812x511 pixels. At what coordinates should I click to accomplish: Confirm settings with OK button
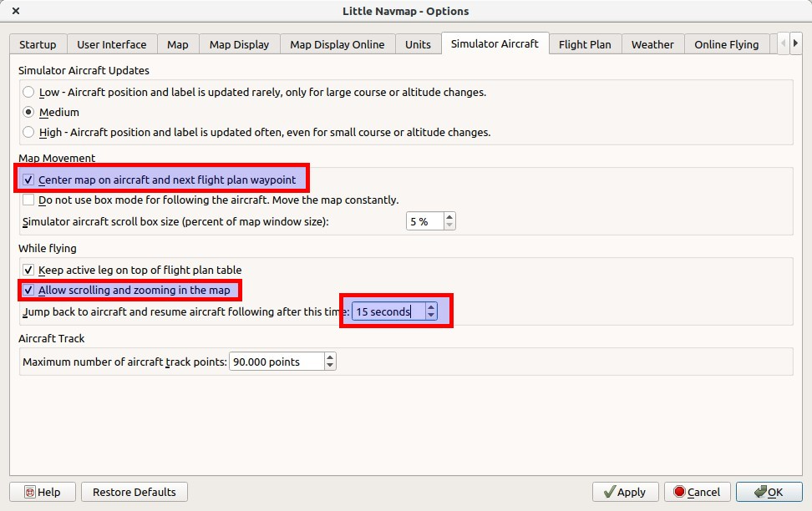point(769,492)
